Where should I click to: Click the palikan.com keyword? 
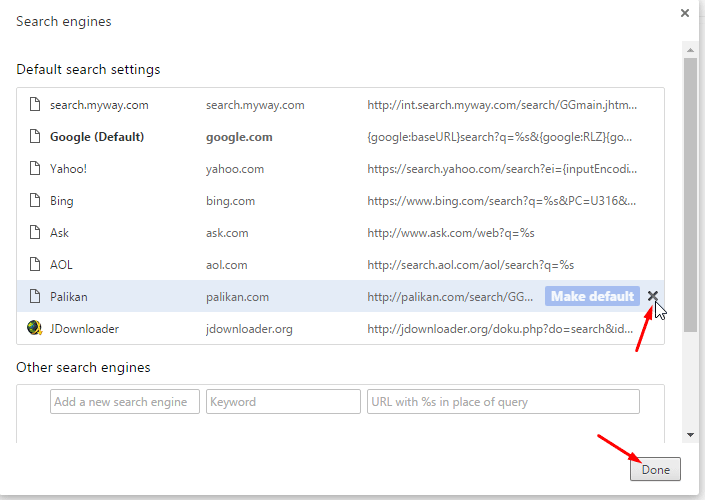[x=237, y=297]
